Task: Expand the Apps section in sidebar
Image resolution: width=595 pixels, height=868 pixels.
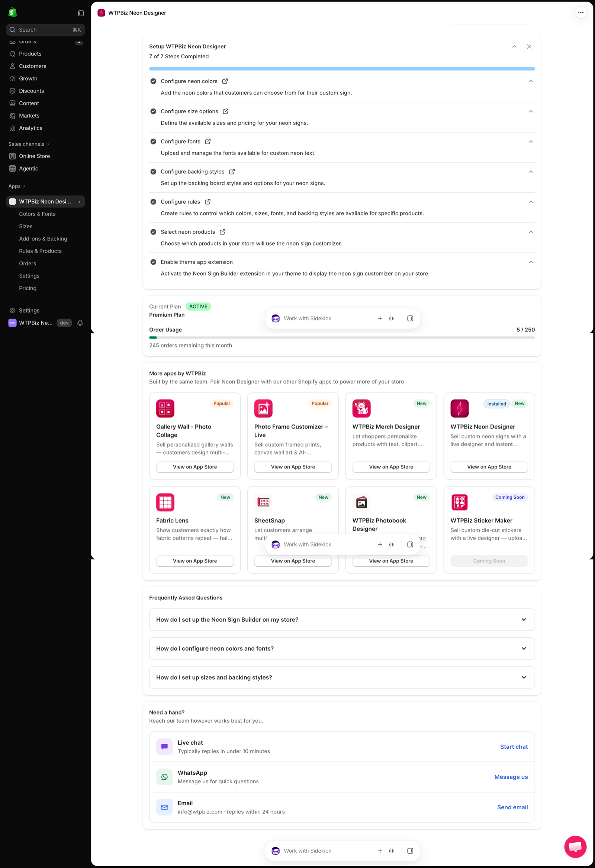Action: click(x=17, y=186)
